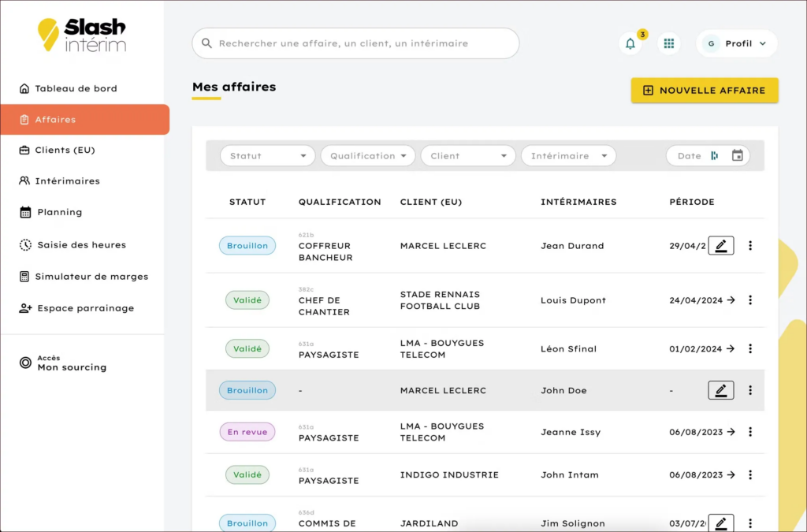Image resolution: width=807 pixels, height=532 pixels.
Task: Click the Brouillon badge for John Doe
Action: click(x=247, y=390)
